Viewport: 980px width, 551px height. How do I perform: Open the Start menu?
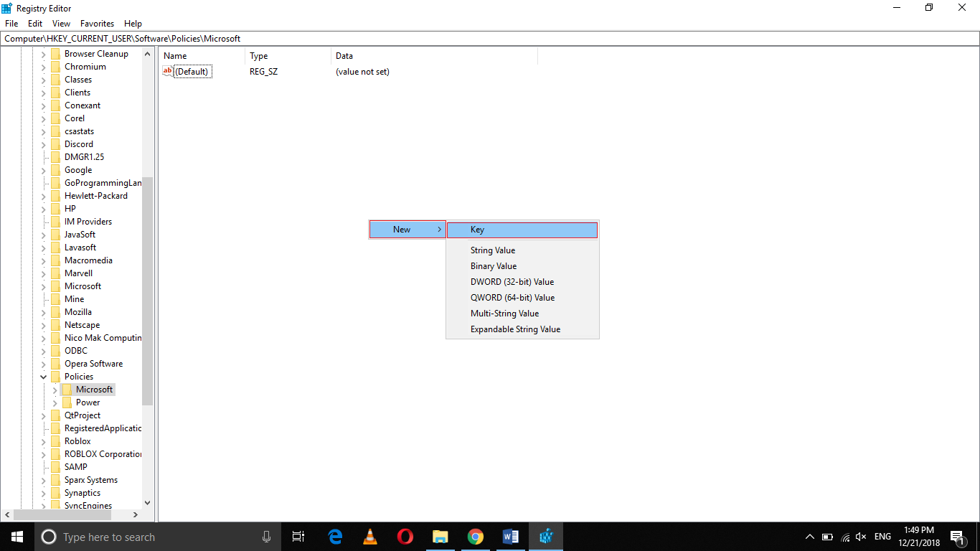coord(17,537)
